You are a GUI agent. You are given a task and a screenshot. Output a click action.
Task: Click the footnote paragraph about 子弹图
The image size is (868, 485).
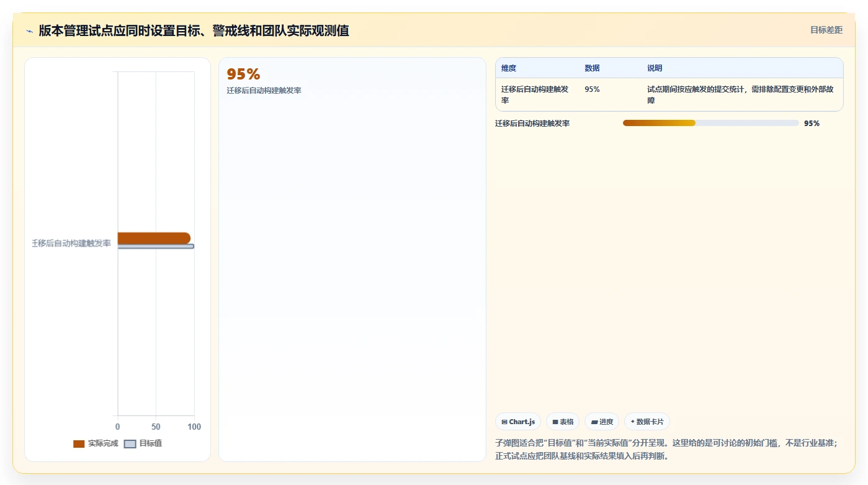(x=666, y=449)
